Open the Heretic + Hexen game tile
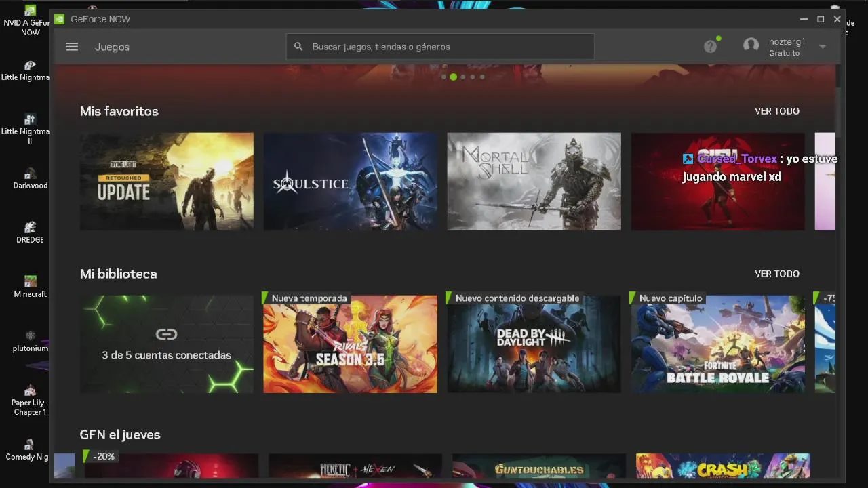 pos(355,466)
